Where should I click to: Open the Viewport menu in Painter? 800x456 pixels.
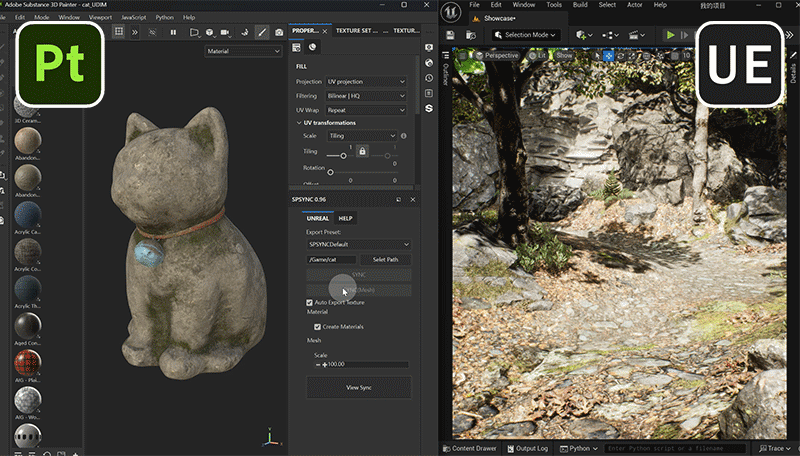[x=100, y=17]
